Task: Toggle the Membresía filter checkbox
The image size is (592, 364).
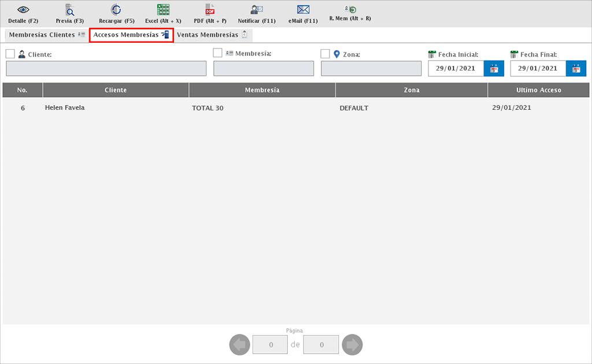Action: [218, 53]
